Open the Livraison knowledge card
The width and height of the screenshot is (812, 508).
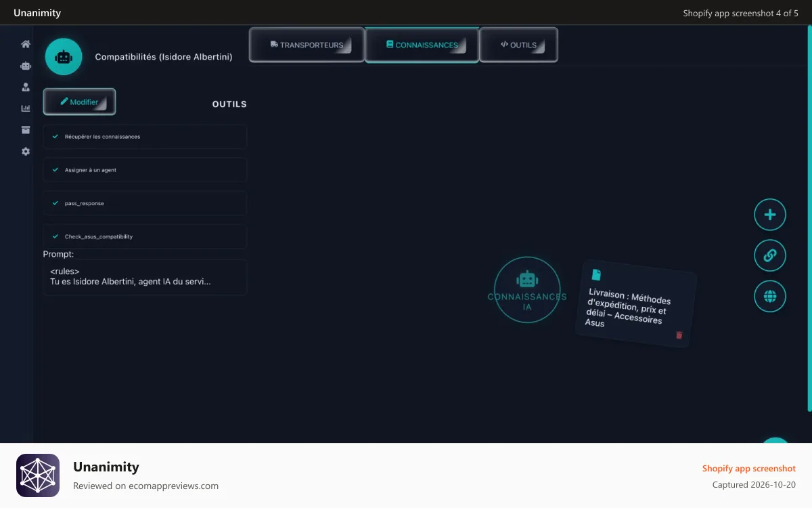[636, 304]
